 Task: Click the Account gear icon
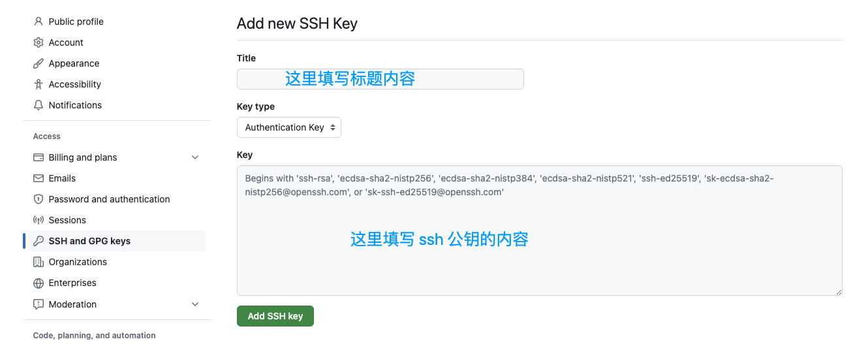click(x=38, y=42)
